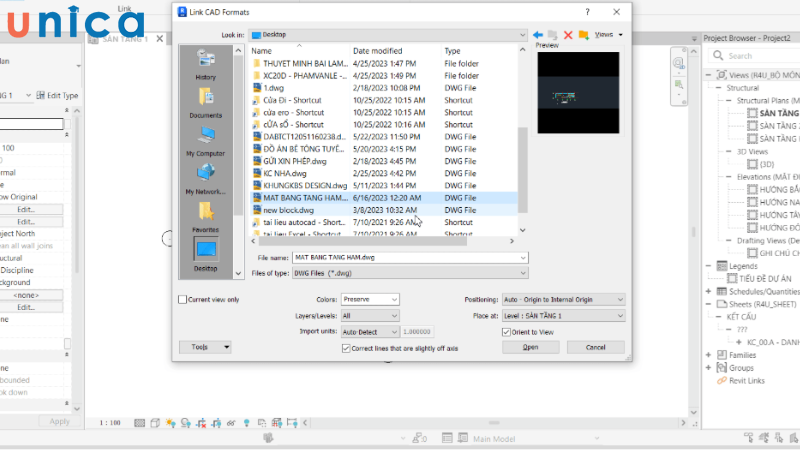Toggle crop view in view control bar
Screen dimensions: 800x450
[201, 423]
